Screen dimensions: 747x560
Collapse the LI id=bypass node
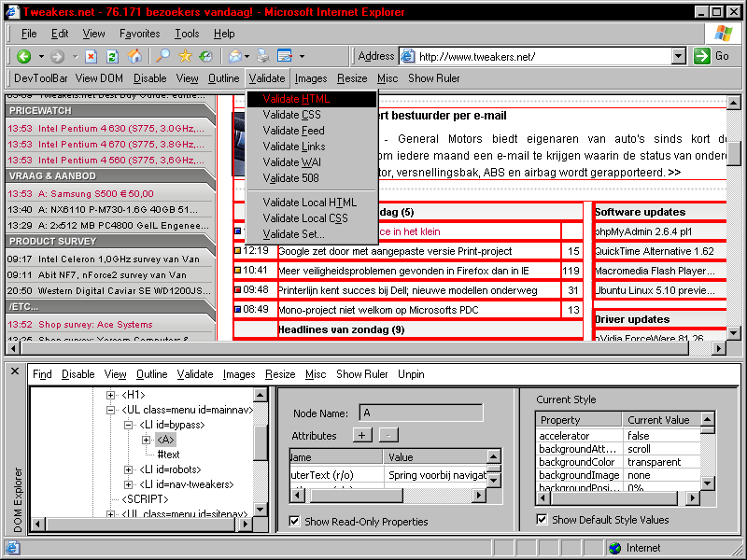pos(128,425)
